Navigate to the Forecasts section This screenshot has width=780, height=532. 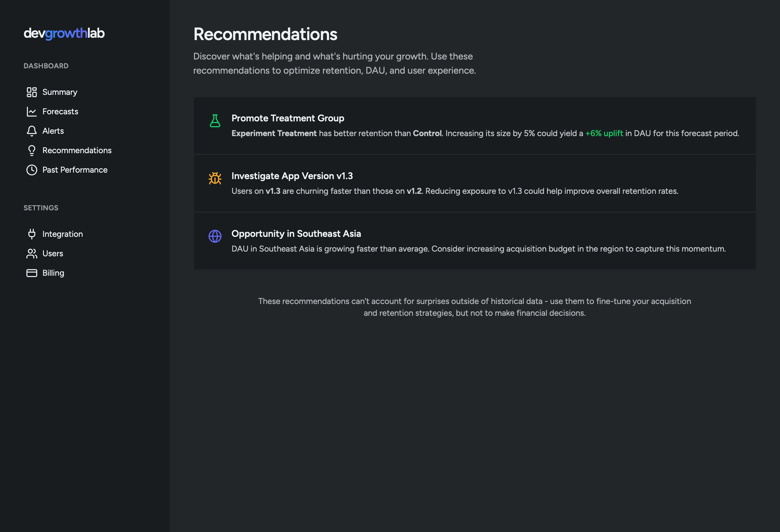point(60,111)
